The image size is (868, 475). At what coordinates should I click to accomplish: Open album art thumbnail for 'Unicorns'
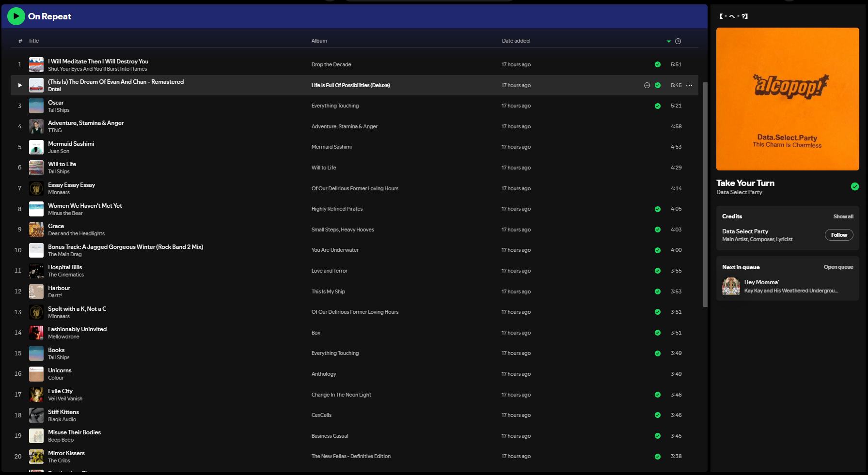(x=36, y=374)
